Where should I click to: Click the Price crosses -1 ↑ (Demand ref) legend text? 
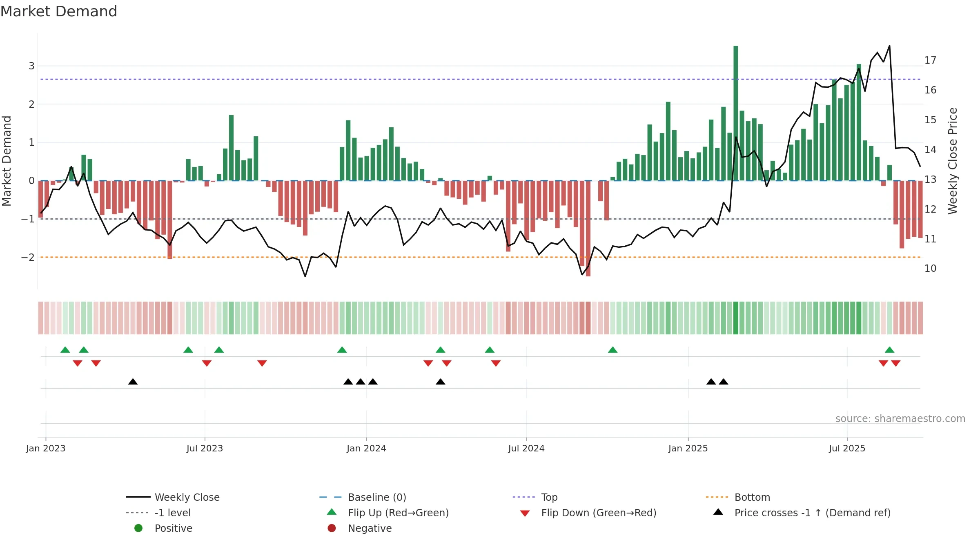click(x=813, y=513)
